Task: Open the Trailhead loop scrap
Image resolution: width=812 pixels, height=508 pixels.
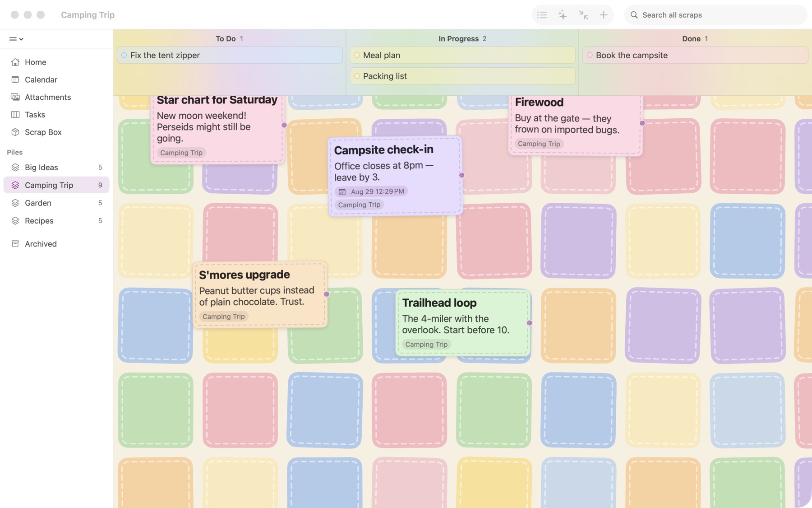Action: (x=463, y=322)
